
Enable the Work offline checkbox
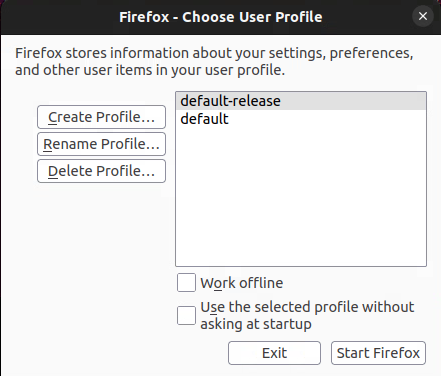pos(186,283)
